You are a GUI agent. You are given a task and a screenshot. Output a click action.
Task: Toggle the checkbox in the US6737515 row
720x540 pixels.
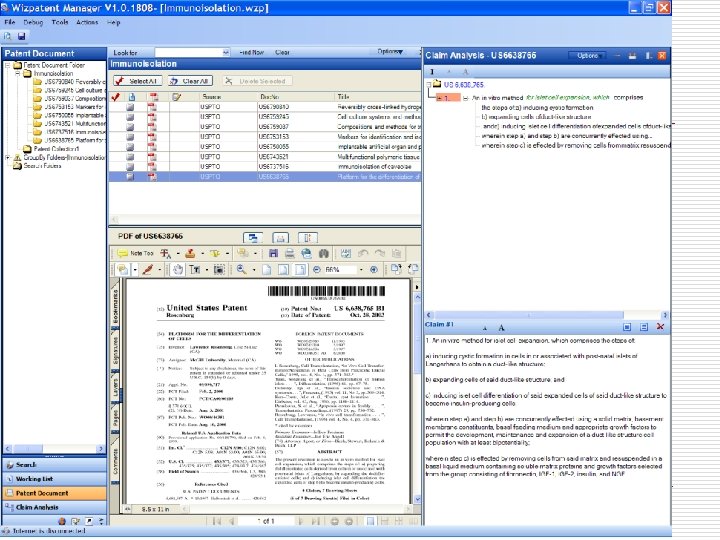130,167
